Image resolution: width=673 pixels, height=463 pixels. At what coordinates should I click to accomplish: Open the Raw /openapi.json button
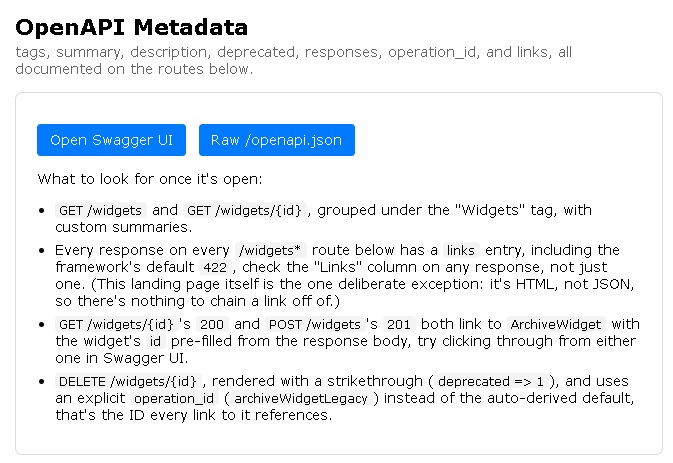[x=277, y=140]
